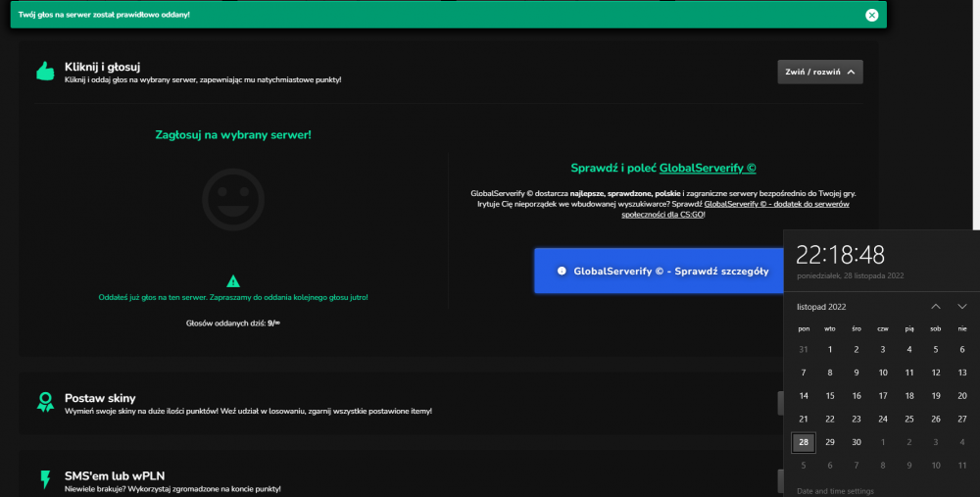
Task: Go to previous month in calendar
Action: tap(936, 306)
